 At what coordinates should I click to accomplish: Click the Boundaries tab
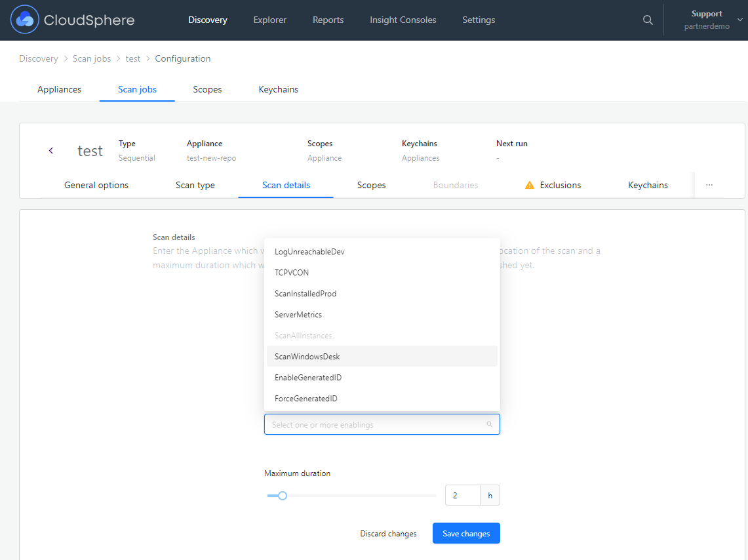(x=455, y=185)
